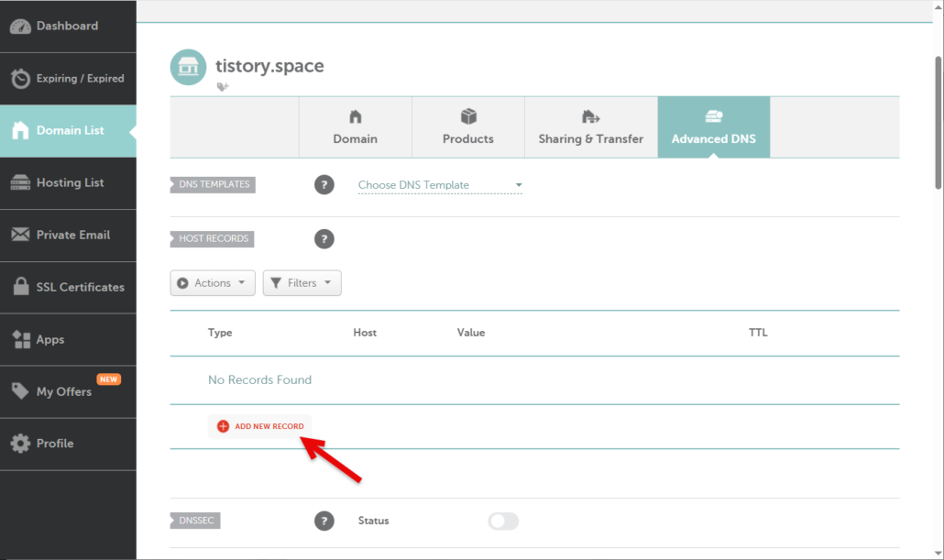This screenshot has height=560, width=944.
Task: Click the Private Email envelope icon
Action: click(x=20, y=235)
